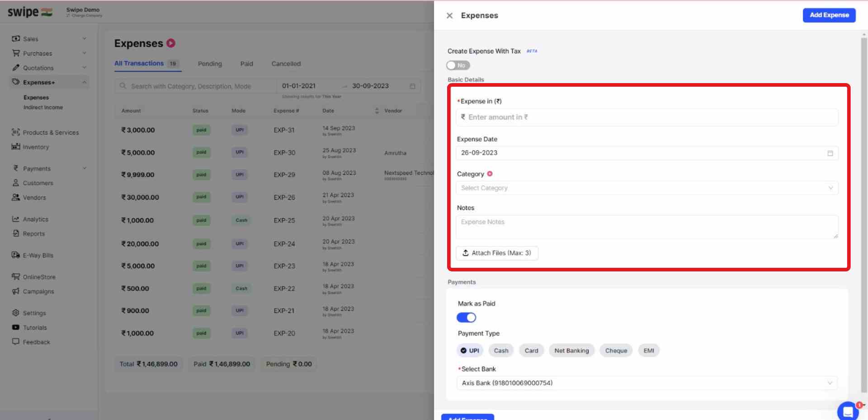Image resolution: width=868 pixels, height=420 pixels.
Task: Switch to All Transactions tab
Action: (147, 64)
